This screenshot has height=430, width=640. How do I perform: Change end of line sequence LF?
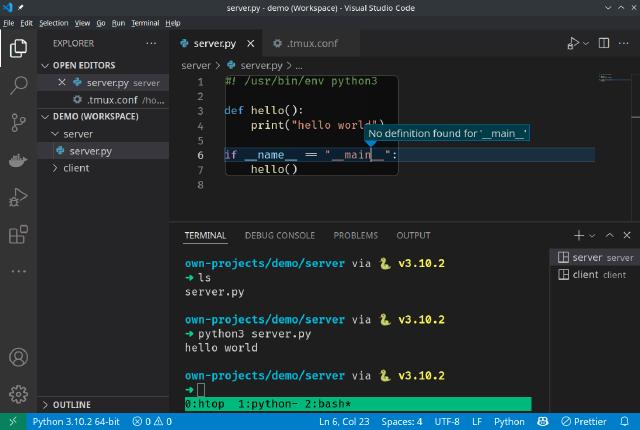(477, 421)
